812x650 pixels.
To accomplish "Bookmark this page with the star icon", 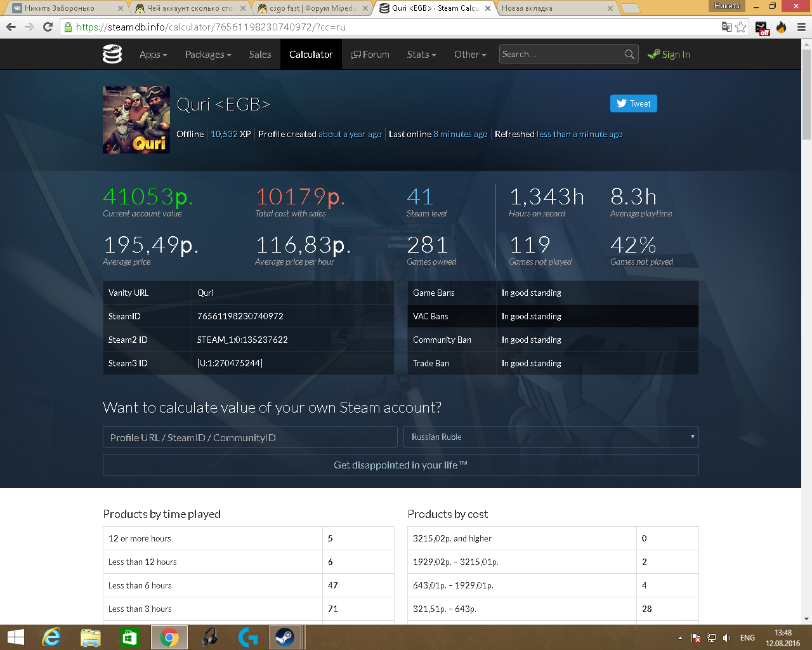I will pos(741,27).
